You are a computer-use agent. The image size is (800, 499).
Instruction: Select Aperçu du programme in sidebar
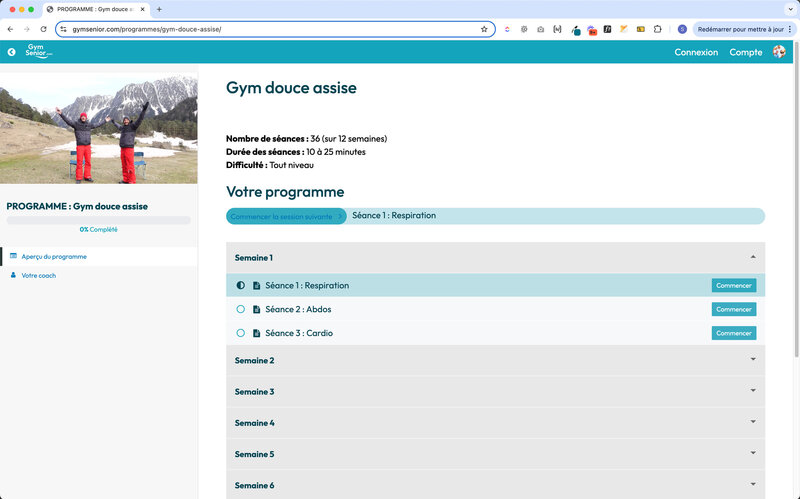point(54,257)
